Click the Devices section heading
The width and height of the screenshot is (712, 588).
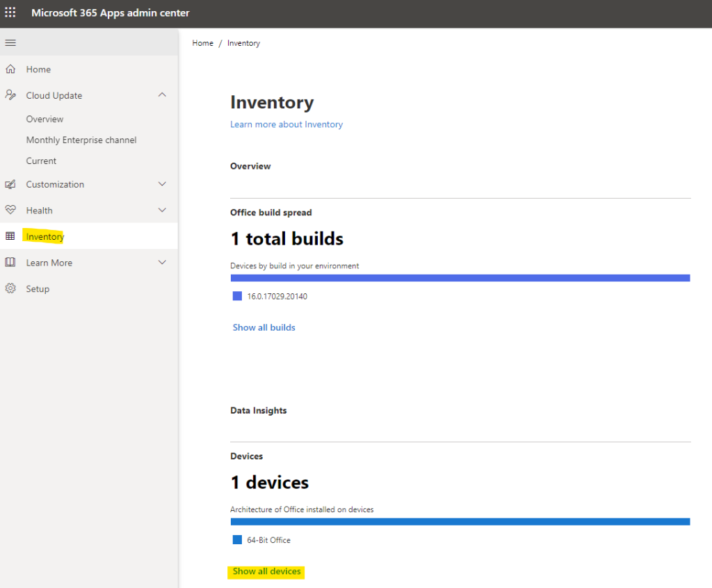[x=247, y=457]
